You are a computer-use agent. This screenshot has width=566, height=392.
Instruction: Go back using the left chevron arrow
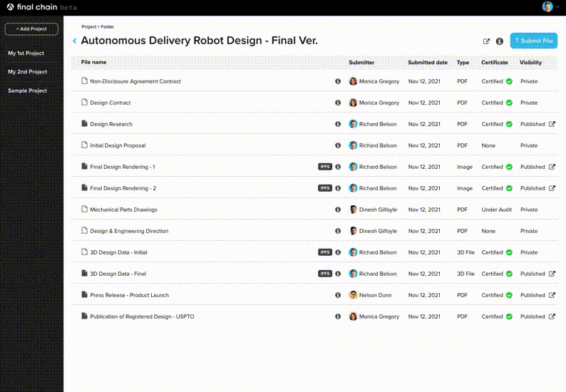pyautogui.click(x=74, y=41)
